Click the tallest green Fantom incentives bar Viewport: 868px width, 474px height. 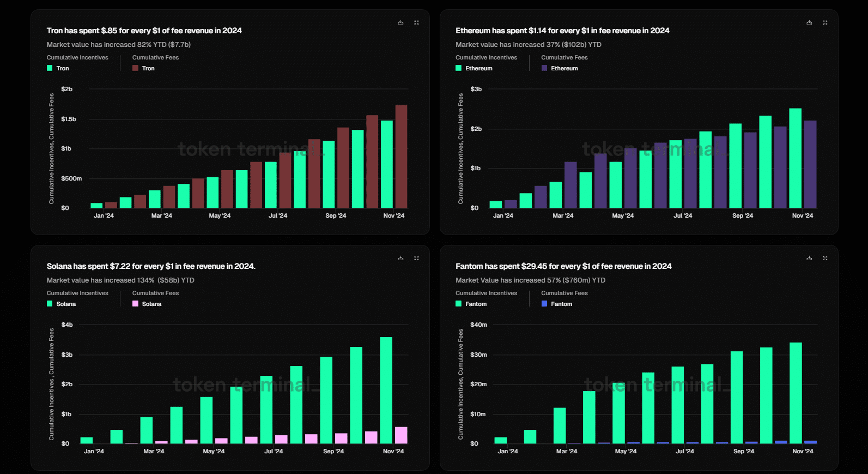tap(796, 393)
